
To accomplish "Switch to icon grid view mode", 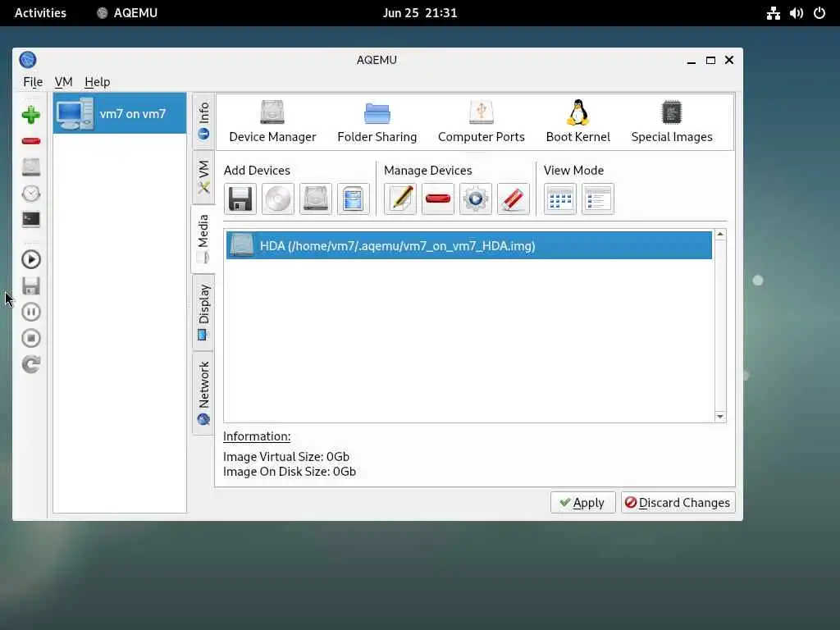I will click(560, 199).
